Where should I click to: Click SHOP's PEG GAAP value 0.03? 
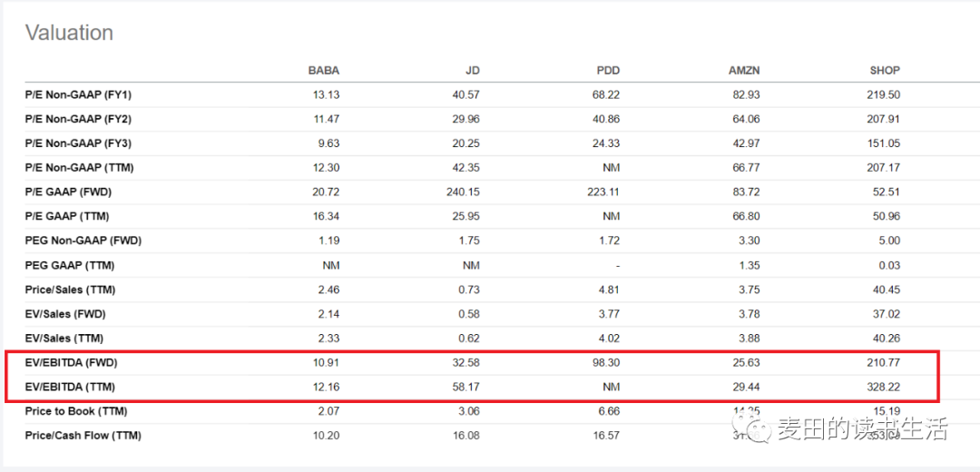[890, 265]
